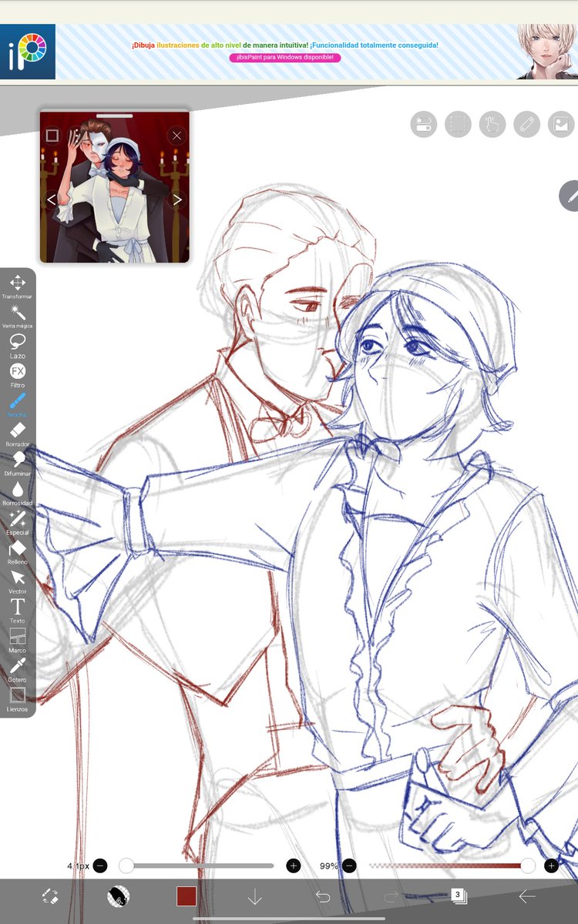The width and height of the screenshot is (578, 924).
Task: Show previous reference image with left arrow
Action: tap(52, 200)
